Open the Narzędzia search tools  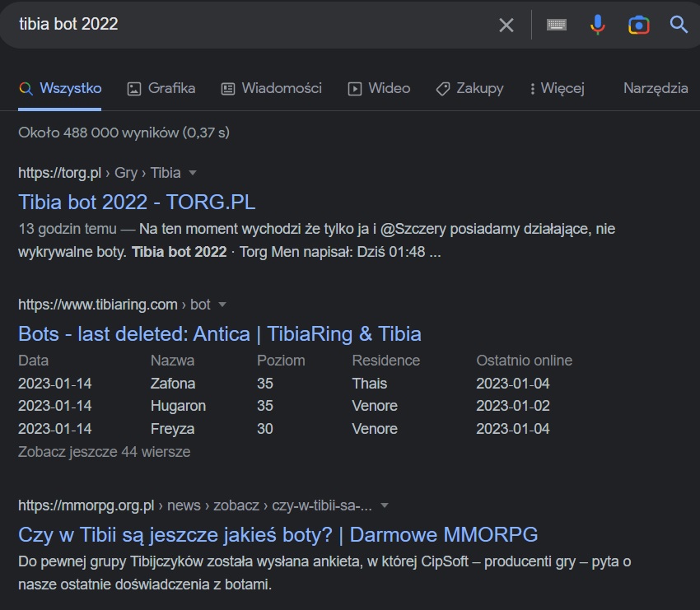coord(656,88)
